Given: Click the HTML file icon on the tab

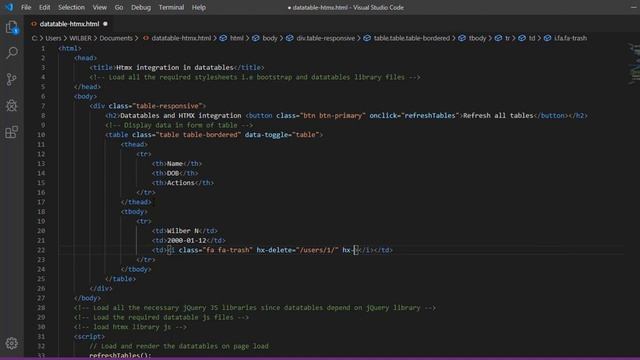Looking at the screenshot, I should pyautogui.click(x=34, y=24).
